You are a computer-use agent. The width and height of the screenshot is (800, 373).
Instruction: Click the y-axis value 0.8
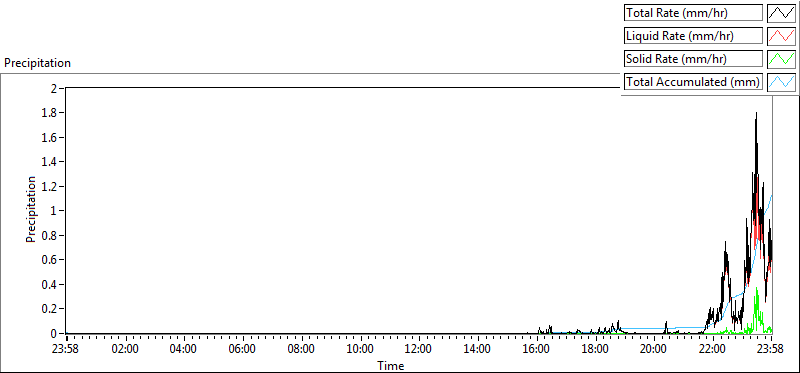(49, 235)
